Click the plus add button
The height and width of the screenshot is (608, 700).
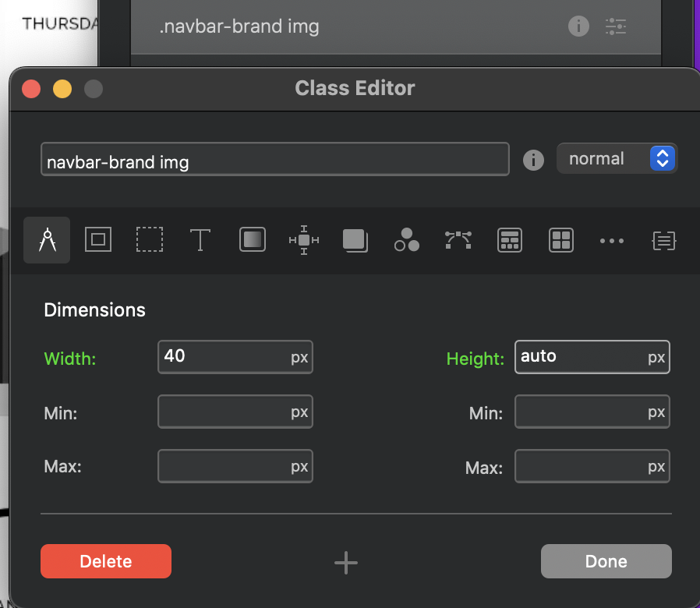(346, 562)
